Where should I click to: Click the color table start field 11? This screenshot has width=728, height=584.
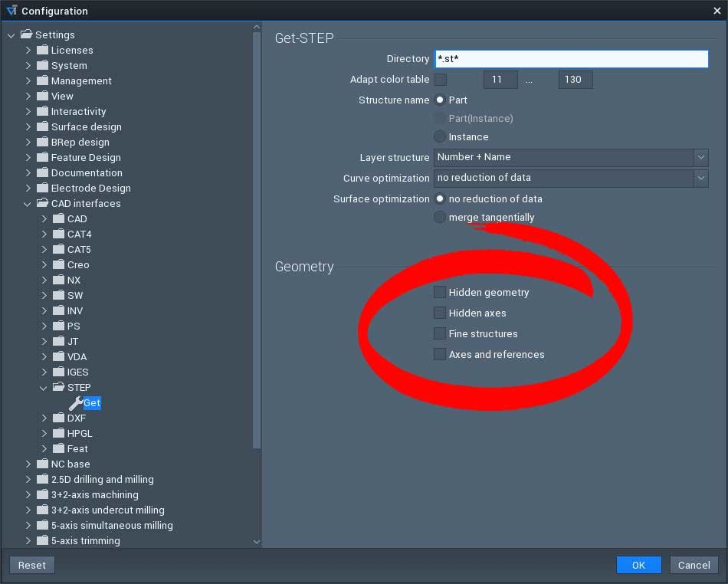(x=500, y=80)
